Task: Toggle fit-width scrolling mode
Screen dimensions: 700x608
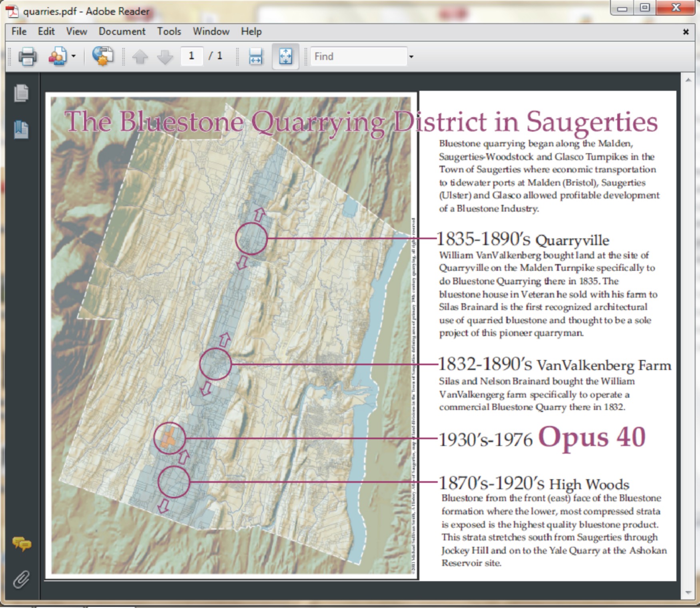Action: pos(255,56)
